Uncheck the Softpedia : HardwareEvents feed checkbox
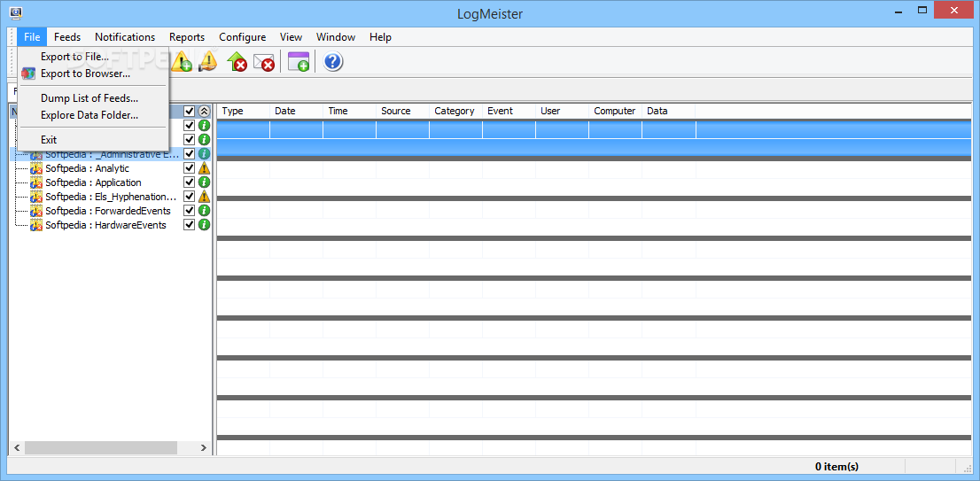980x481 pixels. [190, 225]
